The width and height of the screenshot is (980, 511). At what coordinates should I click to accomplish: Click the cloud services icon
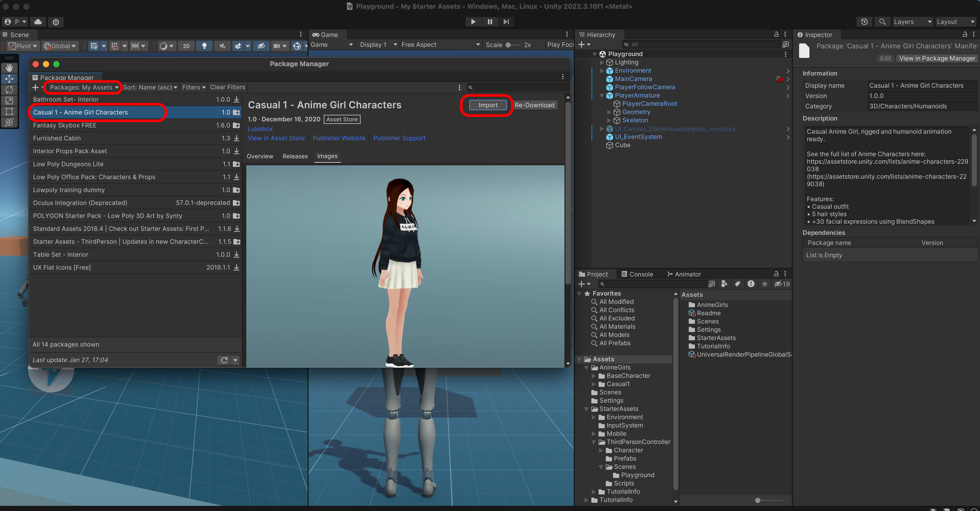[38, 22]
